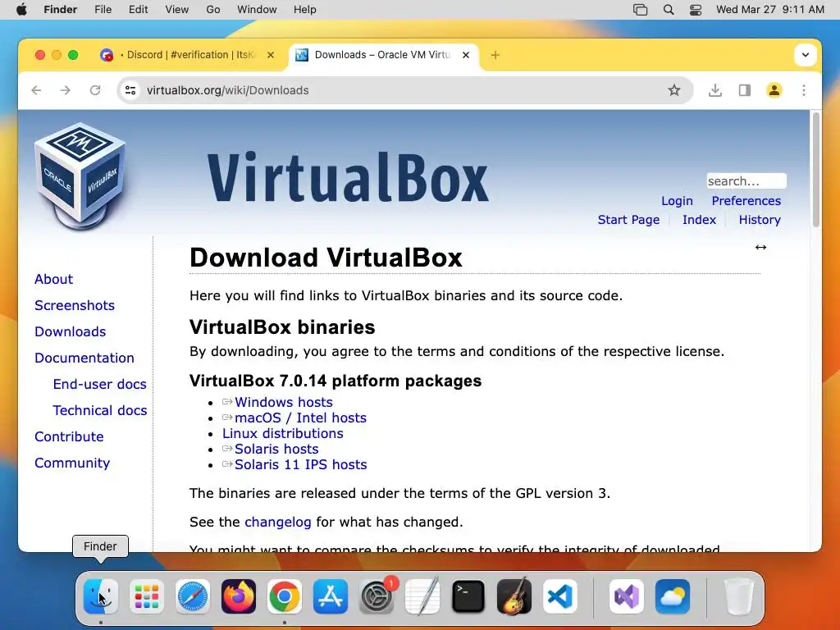The image size is (840, 630).
Task: Open a new Chrome tab
Action: point(495,55)
